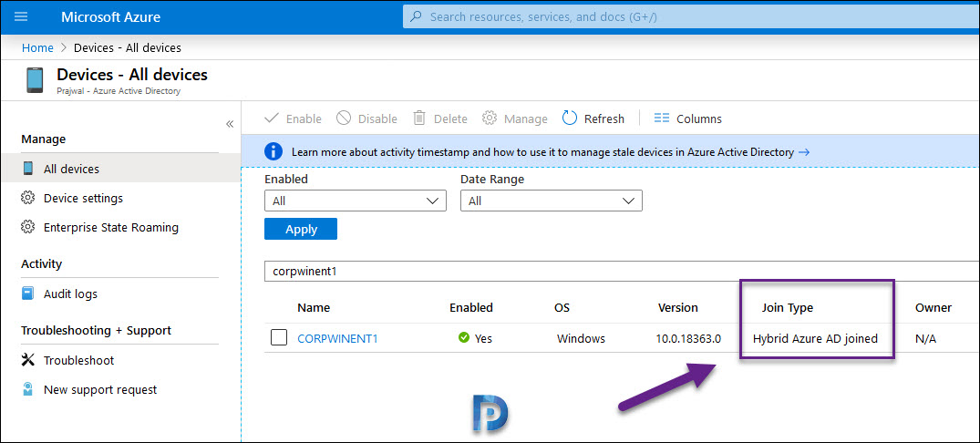Click the Delete trash can icon

pyautogui.click(x=419, y=118)
